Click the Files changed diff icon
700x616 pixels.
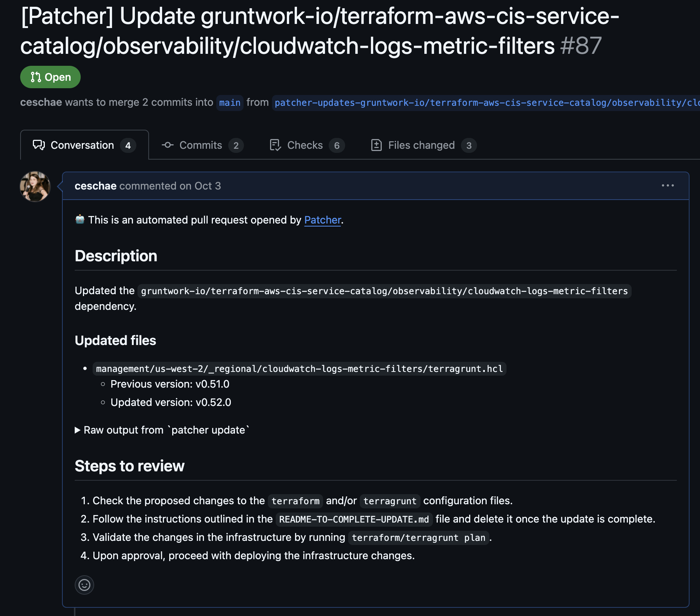[x=377, y=145]
